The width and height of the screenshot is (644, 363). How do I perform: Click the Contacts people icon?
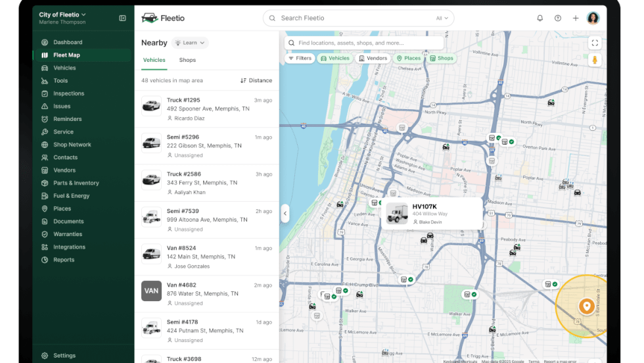45,157
